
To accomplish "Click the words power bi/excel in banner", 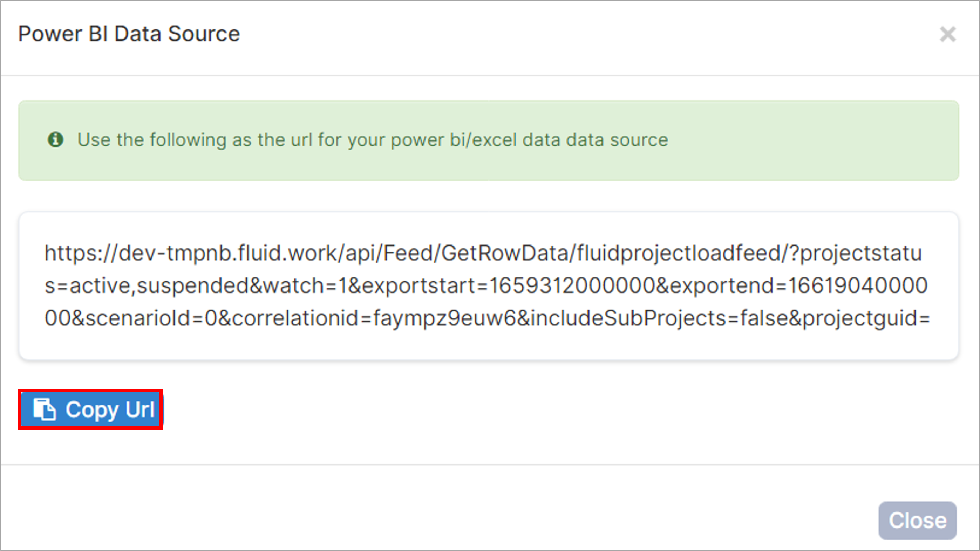I will point(454,140).
